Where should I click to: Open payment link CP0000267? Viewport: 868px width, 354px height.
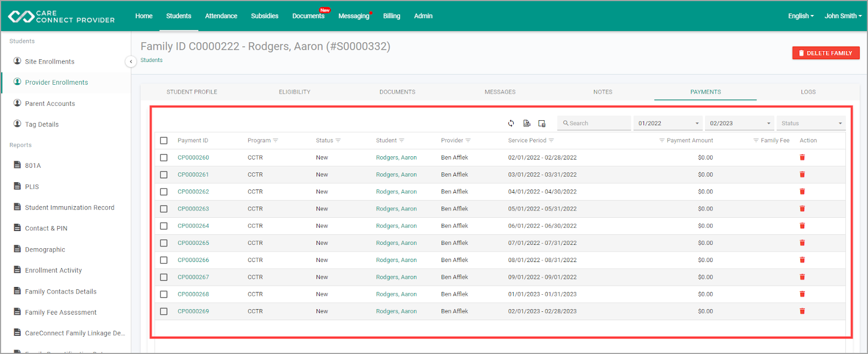click(x=193, y=277)
